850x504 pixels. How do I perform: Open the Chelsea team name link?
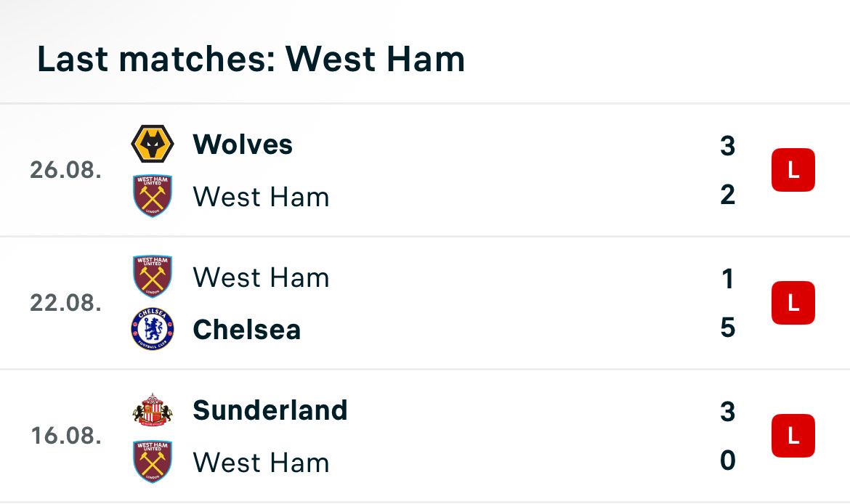(247, 329)
